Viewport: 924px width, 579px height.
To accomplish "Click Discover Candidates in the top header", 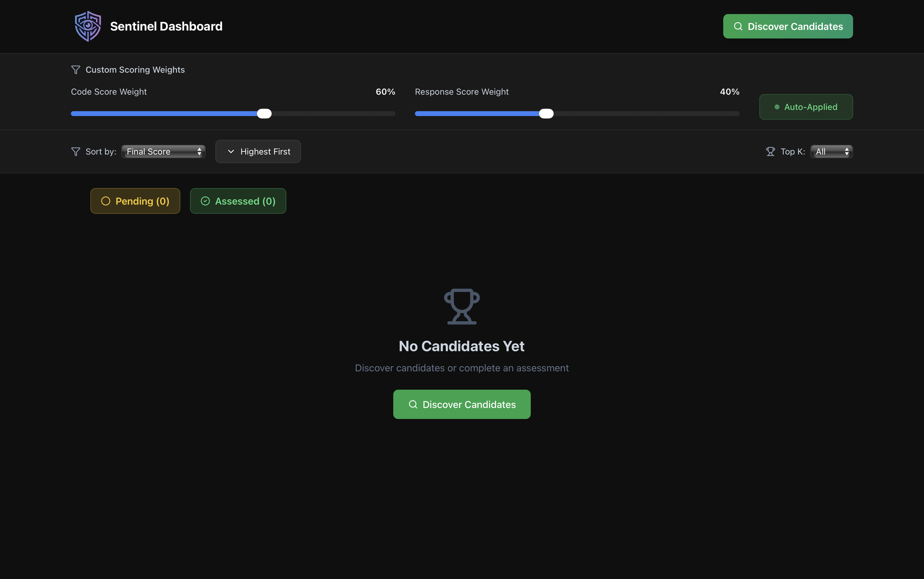I will pos(788,27).
